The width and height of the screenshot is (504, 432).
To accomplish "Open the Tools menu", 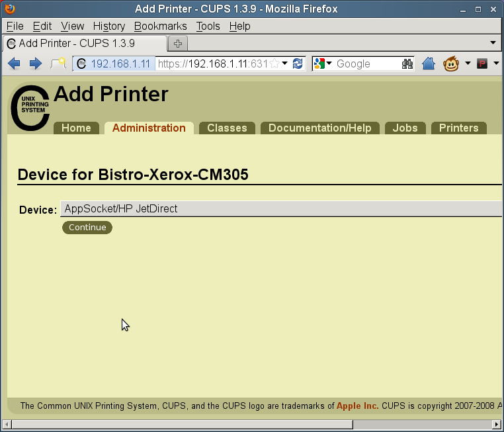I will pos(208,26).
